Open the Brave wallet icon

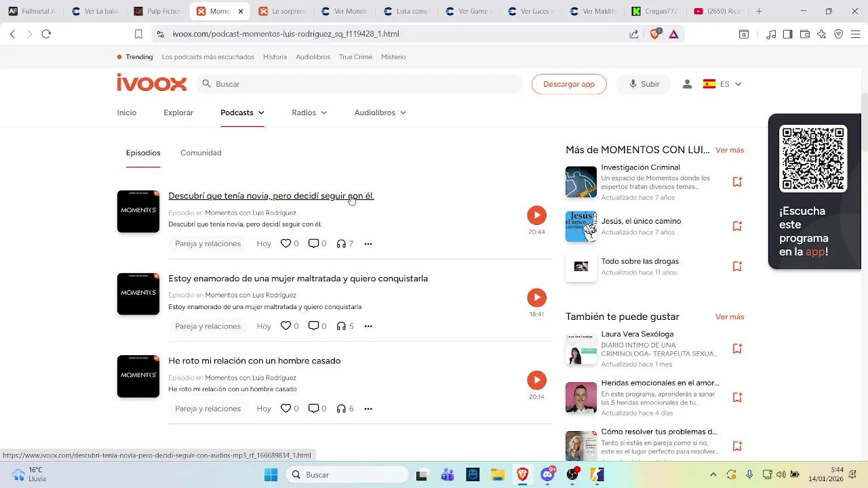805,34
